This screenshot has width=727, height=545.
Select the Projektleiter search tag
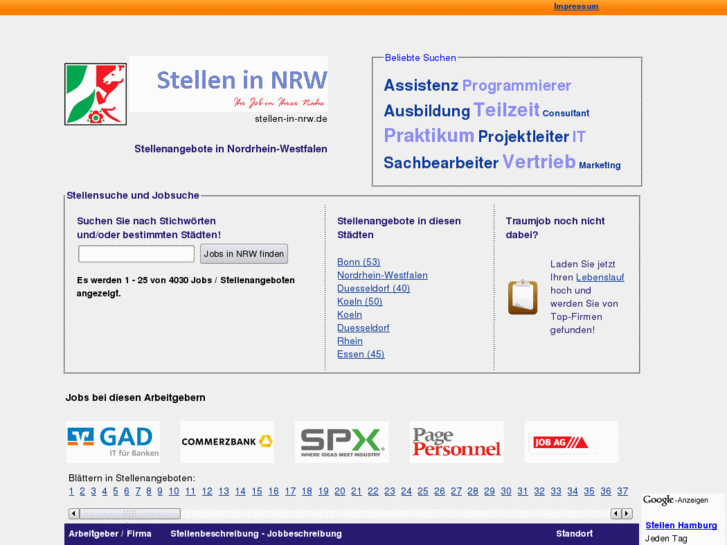point(523,136)
